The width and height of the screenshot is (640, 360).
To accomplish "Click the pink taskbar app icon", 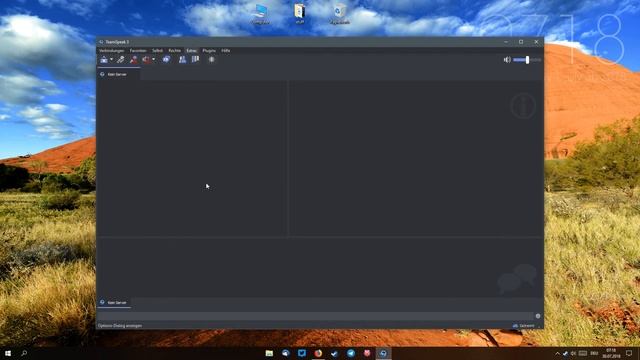I will click(x=367, y=353).
